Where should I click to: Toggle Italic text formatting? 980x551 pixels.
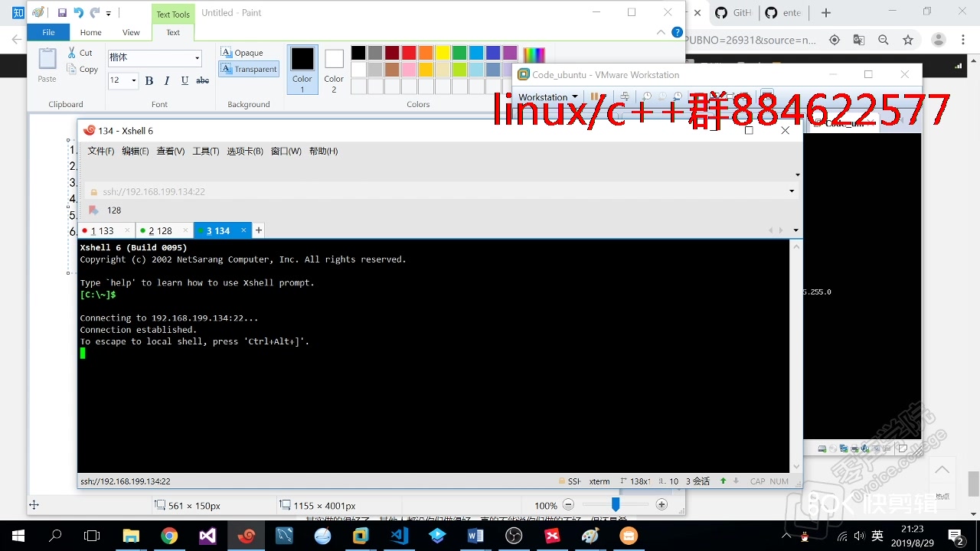click(167, 80)
